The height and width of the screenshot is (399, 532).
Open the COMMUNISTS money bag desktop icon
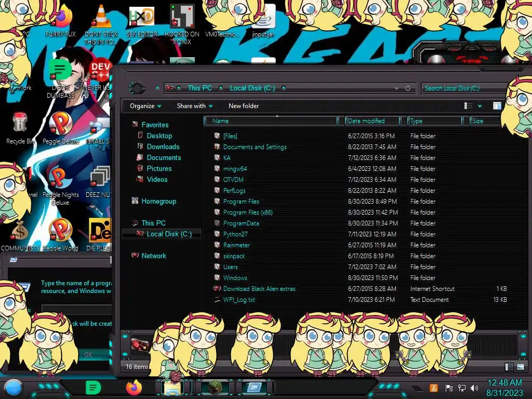click(x=20, y=235)
